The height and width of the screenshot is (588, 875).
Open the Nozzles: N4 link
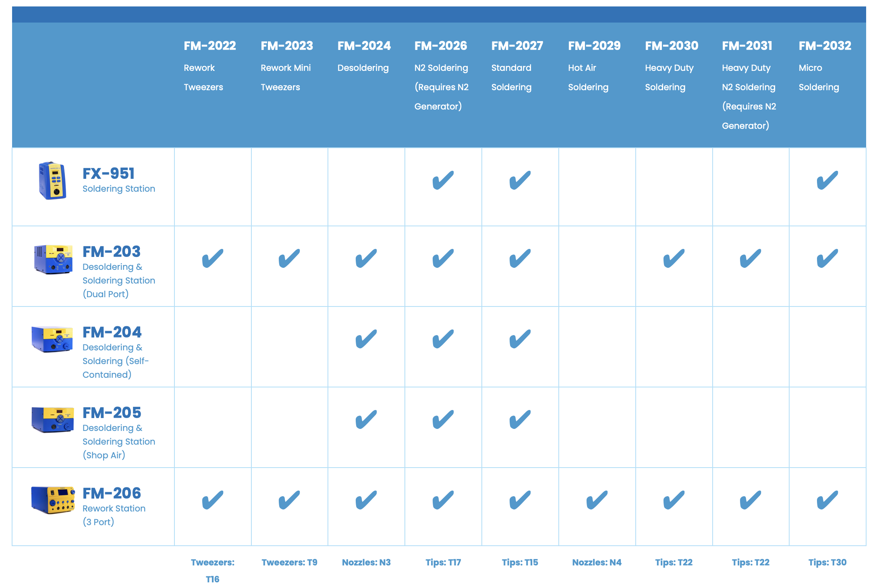click(597, 562)
